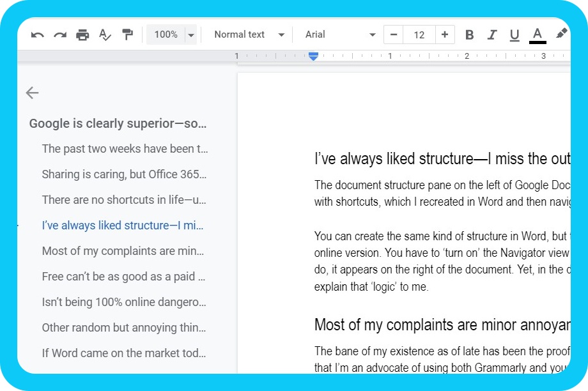This screenshot has height=391, width=588.
Task: Open the highlight color marker tool
Action: 561,34
